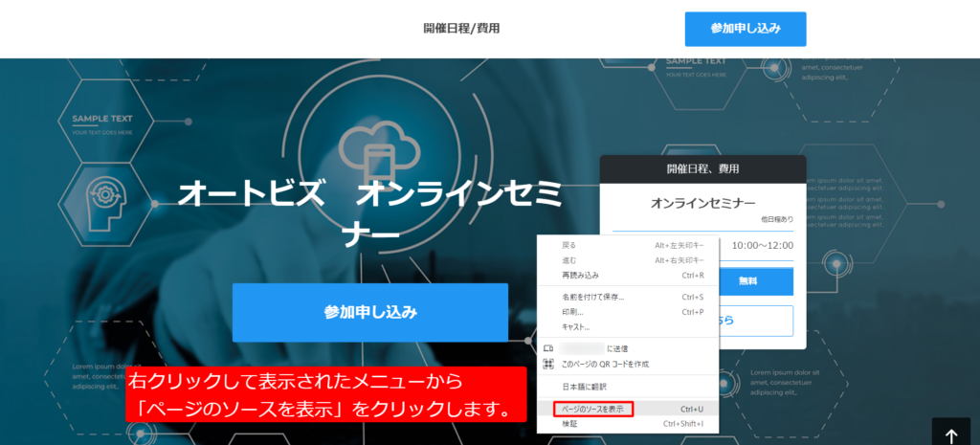Choose the に送信 context menu entry

[628, 348]
